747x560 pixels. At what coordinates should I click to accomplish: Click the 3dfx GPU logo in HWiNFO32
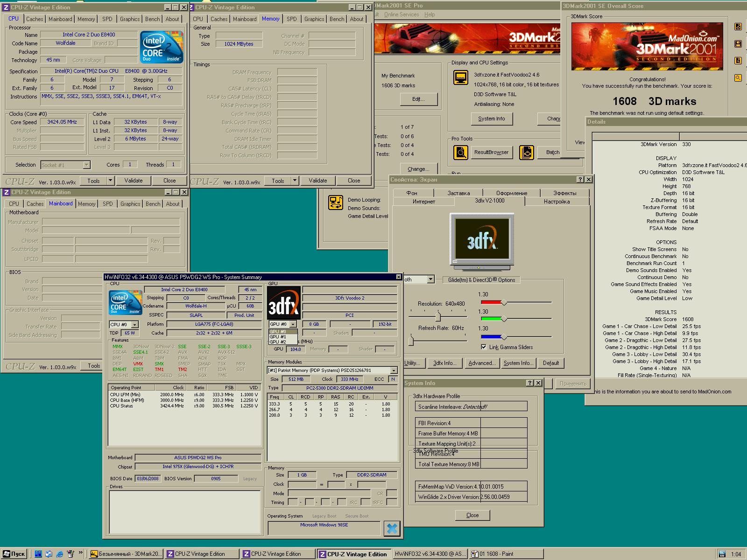pyautogui.click(x=283, y=302)
